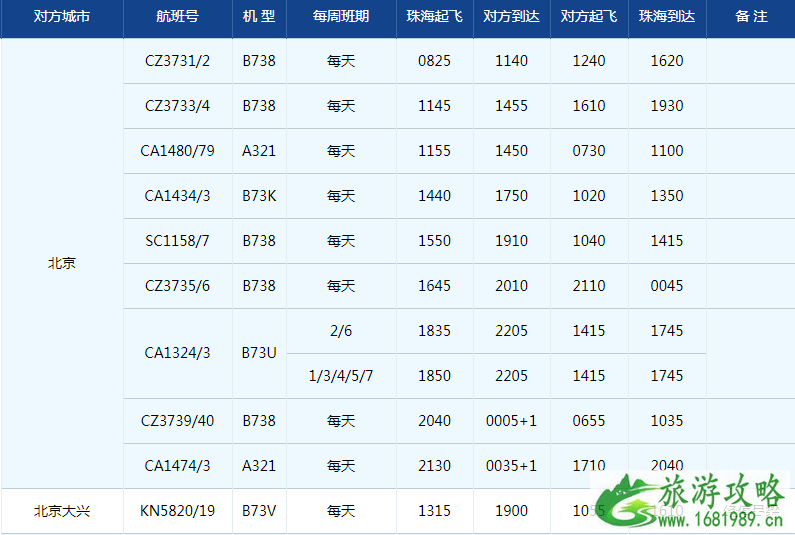Viewport: 795px width, 535px height.
Task: Select the 机型 column header
Action: [x=259, y=17]
